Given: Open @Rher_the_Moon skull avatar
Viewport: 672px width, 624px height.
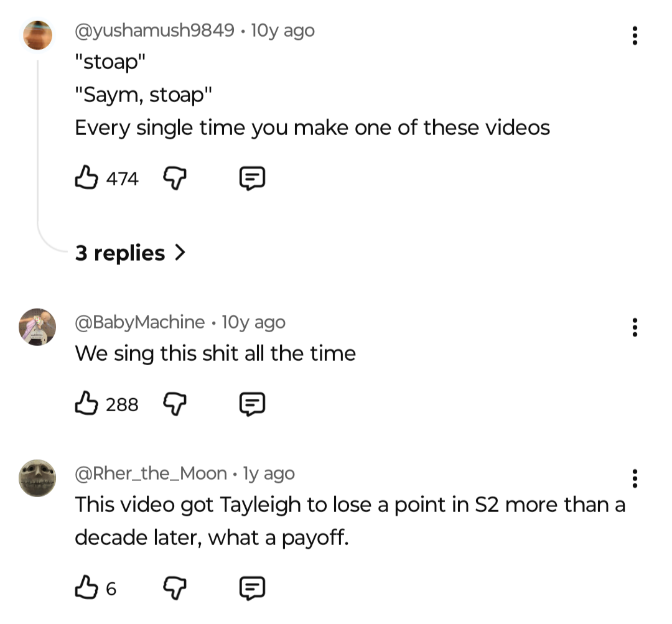Looking at the screenshot, I should [x=38, y=478].
